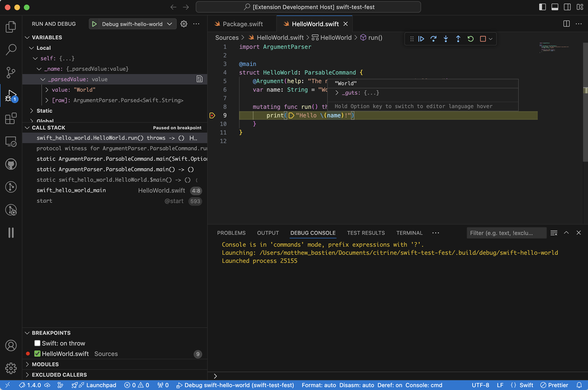Open the Source Control view
This screenshot has height=390, width=588.
click(x=11, y=73)
